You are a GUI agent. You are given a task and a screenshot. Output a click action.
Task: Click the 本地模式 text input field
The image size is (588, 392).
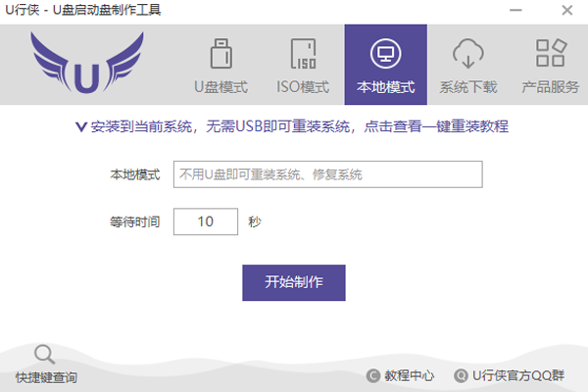pyautogui.click(x=327, y=174)
